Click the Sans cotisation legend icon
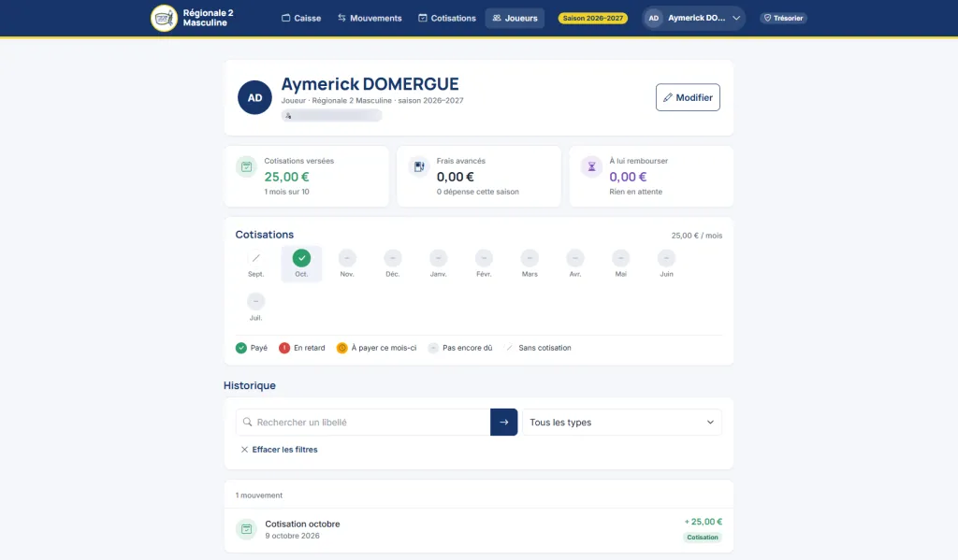The image size is (958, 560). tap(510, 348)
